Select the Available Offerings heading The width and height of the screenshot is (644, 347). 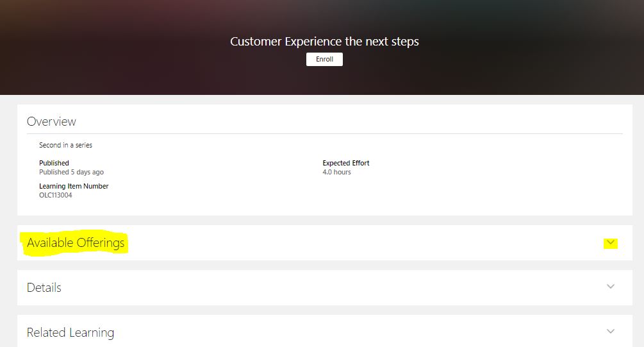click(76, 243)
